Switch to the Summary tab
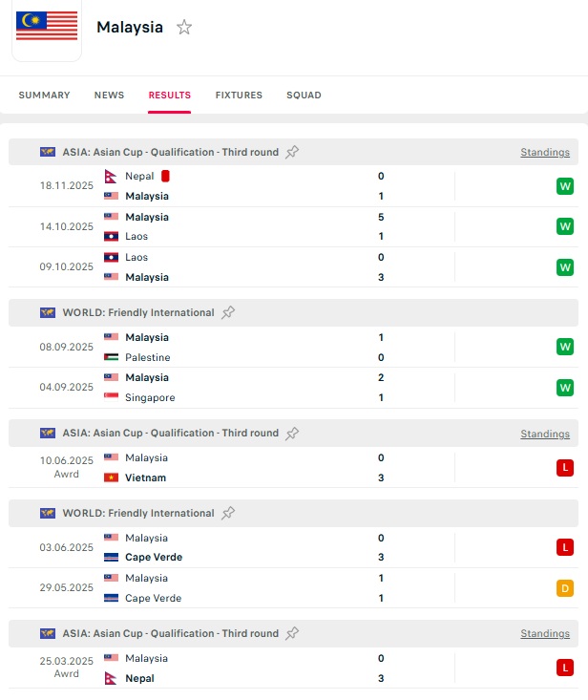 44,95
